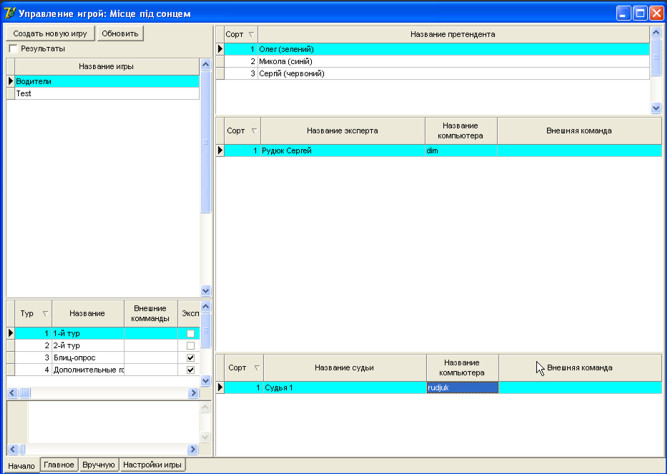Click the down arrow of the contenders list scrollbar
The height and width of the screenshot is (474, 667).
656,108
